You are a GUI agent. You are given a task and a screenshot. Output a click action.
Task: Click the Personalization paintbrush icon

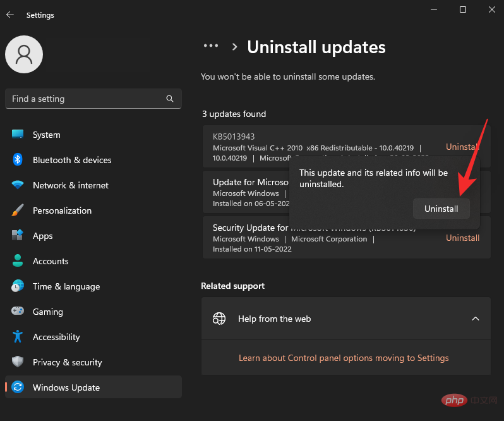tap(18, 210)
